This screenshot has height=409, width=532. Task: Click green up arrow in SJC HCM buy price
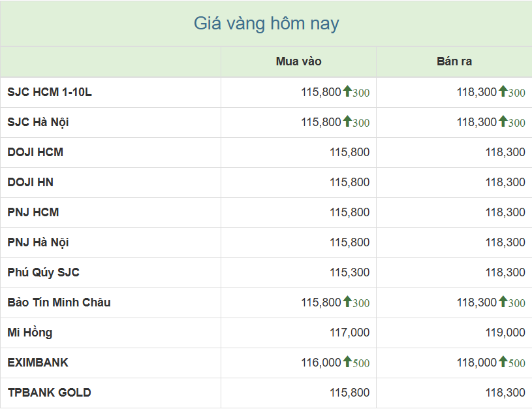[347, 92]
